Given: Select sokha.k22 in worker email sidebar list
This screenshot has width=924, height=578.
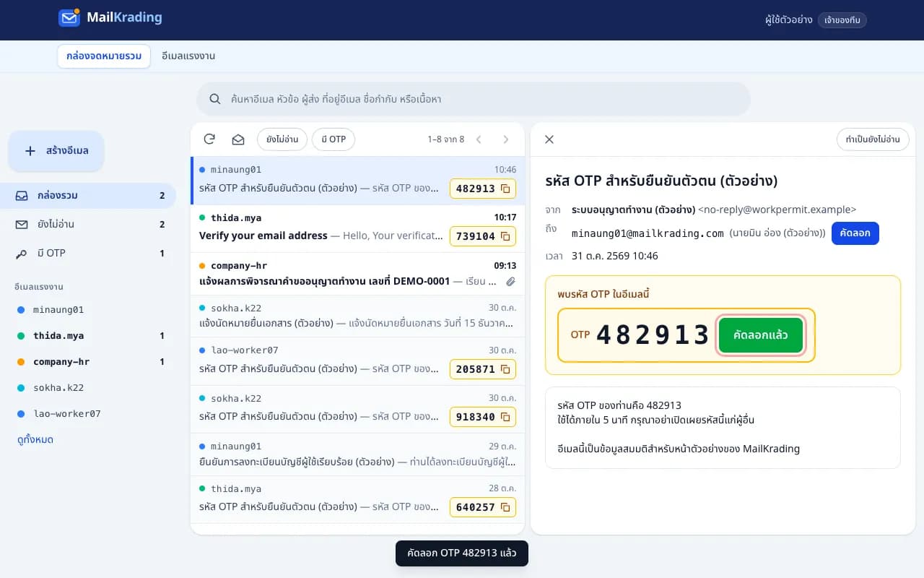Looking at the screenshot, I should (92, 387).
